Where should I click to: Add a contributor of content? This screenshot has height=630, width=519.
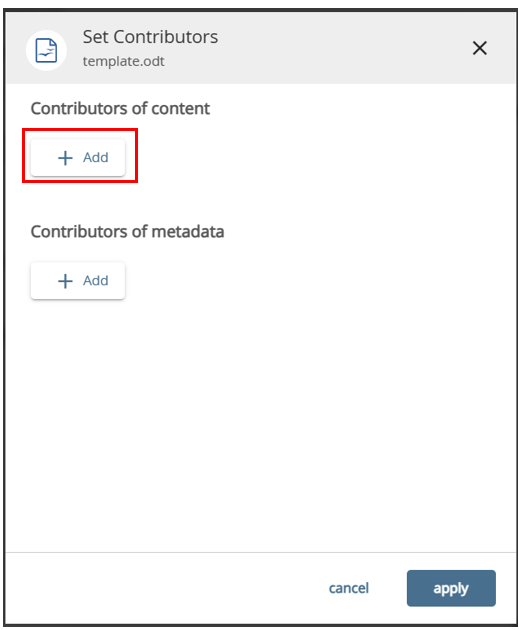pos(78,158)
